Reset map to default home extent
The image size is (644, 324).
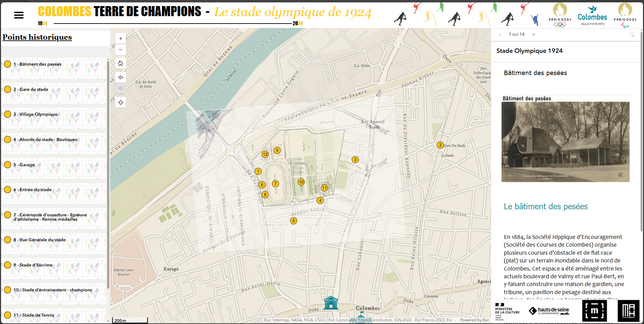point(121,63)
